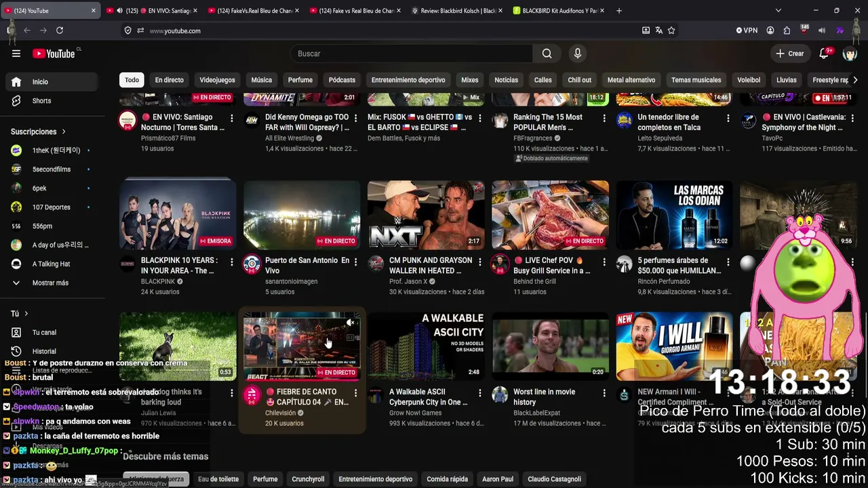The width and height of the screenshot is (868, 488).
Task: Close the (124) YouTube browser tab
Action: [x=93, y=11]
